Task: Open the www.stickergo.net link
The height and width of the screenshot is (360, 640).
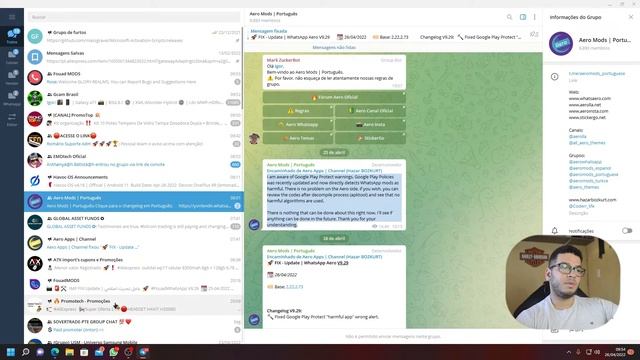Action: 587,118
